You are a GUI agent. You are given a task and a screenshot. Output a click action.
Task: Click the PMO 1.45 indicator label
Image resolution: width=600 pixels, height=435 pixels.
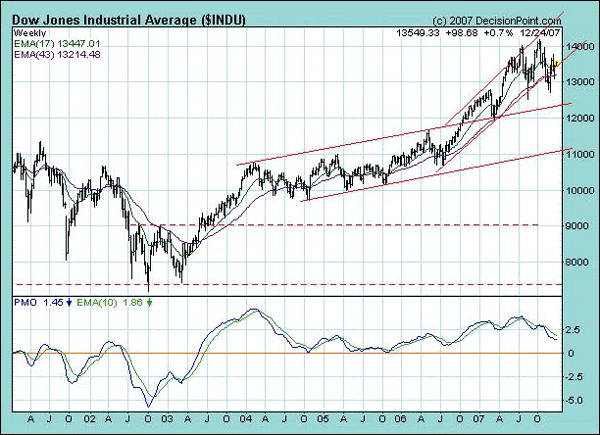click(38, 303)
